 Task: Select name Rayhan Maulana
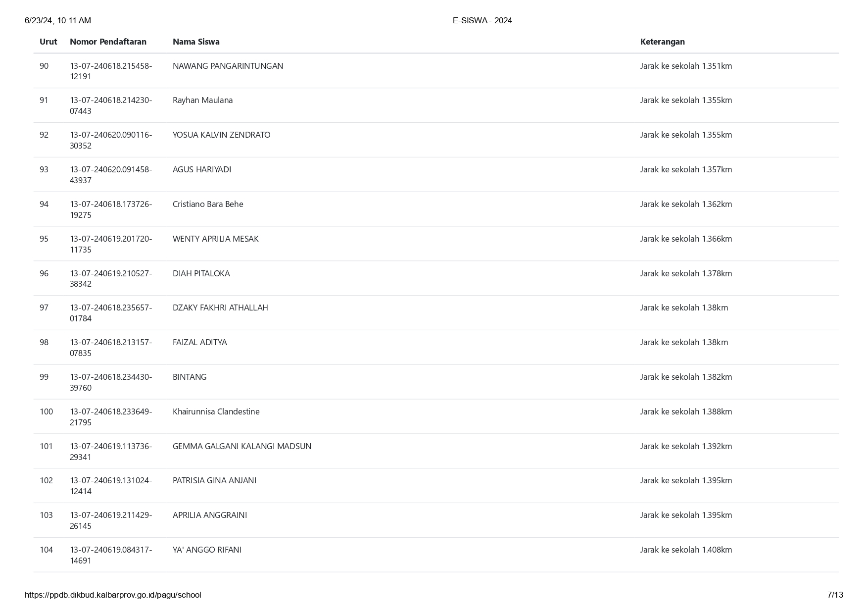pos(202,100)
